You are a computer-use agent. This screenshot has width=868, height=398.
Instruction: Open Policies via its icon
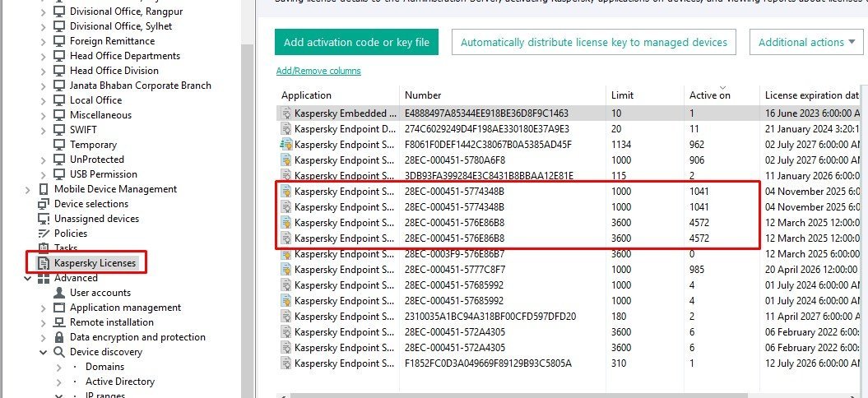[x=44, y=233]
